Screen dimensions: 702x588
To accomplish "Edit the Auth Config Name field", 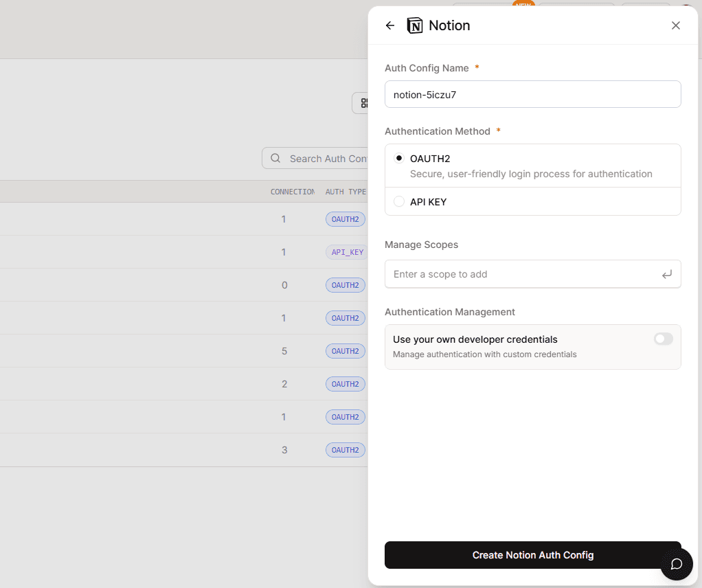I will (533, 94).
